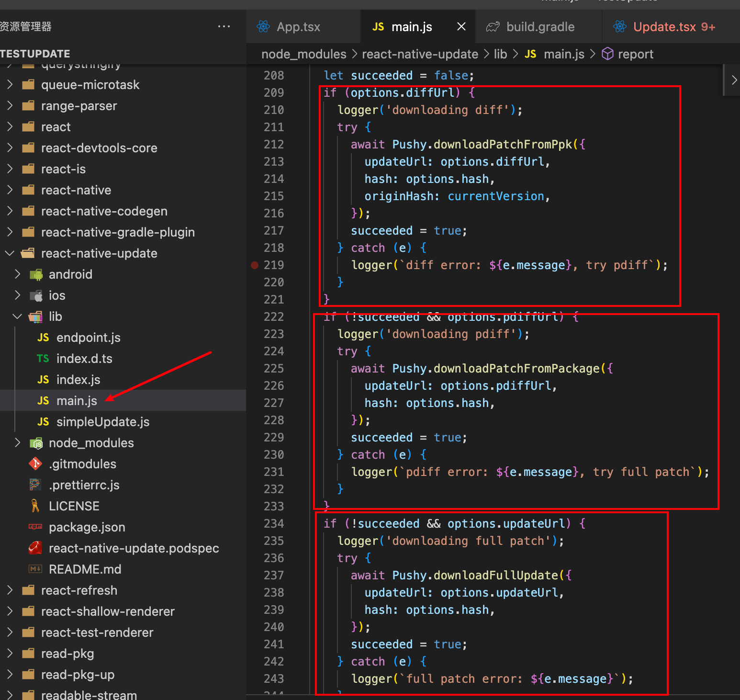Open simpleUpdate.js file
740x700 pixels.
(103, 422)
